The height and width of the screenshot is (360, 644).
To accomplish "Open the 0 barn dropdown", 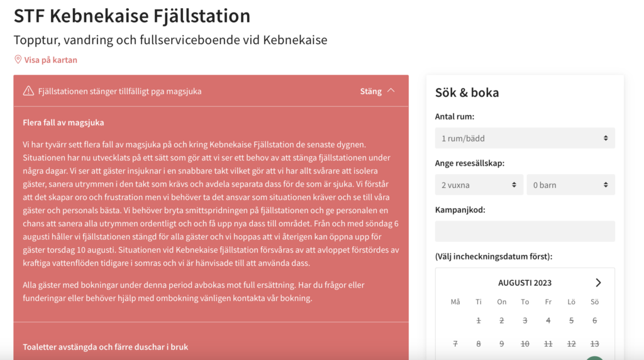I will [570, 185].
